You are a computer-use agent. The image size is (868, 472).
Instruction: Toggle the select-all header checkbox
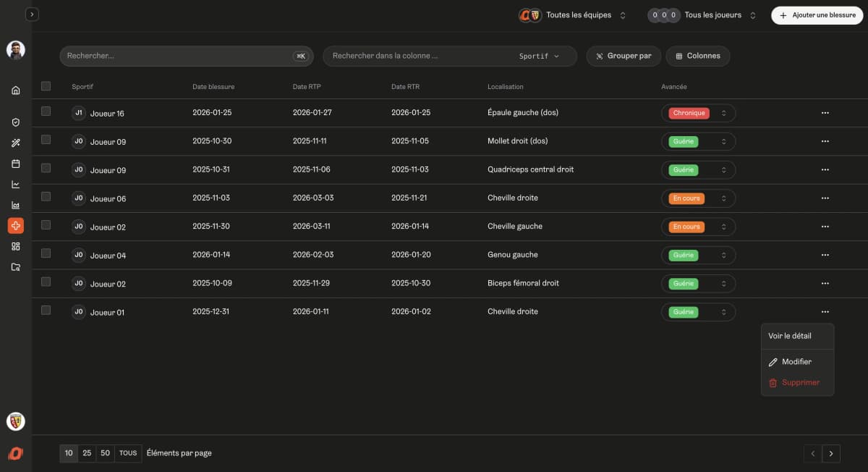tap(46, 86)
